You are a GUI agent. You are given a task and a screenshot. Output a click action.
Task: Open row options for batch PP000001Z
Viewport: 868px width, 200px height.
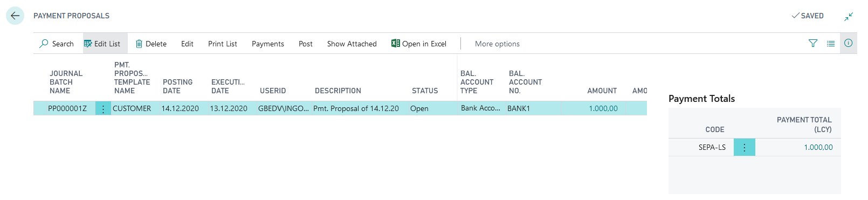103,108
